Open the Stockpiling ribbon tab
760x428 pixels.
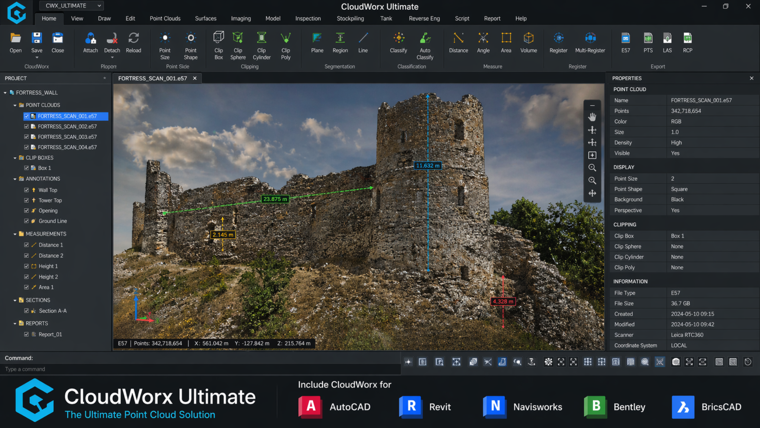[x=350, y=18]
